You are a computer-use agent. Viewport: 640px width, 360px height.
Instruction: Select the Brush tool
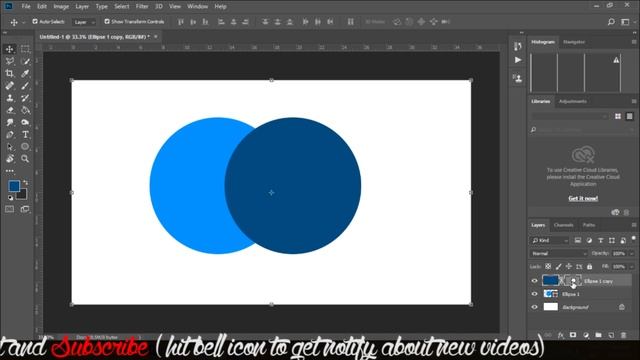pos(25,86)
